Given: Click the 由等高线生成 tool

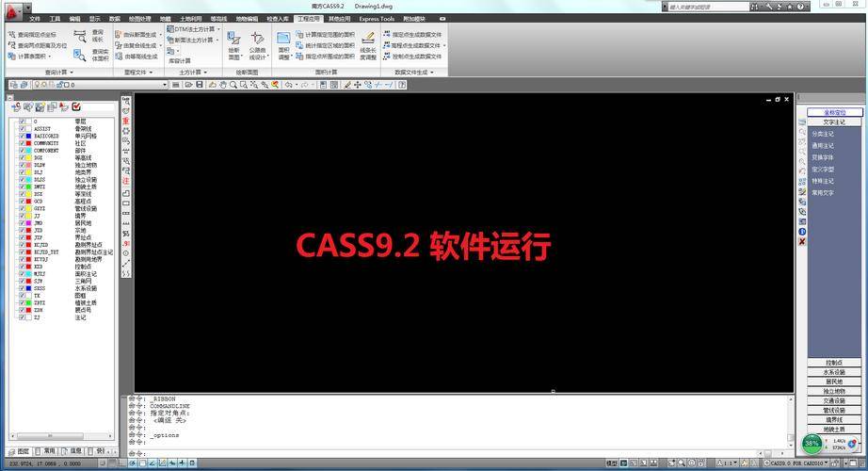Looking at the screenshot, I should (x=137, y=57).
